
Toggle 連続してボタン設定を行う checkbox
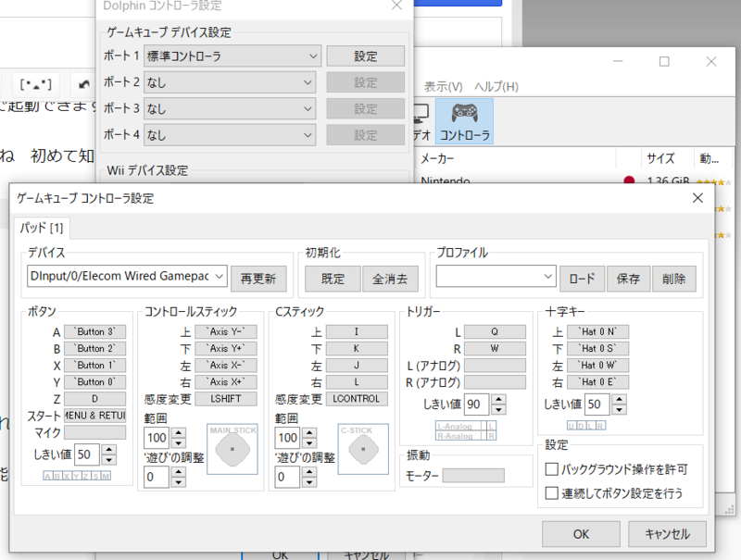[553, 493]
